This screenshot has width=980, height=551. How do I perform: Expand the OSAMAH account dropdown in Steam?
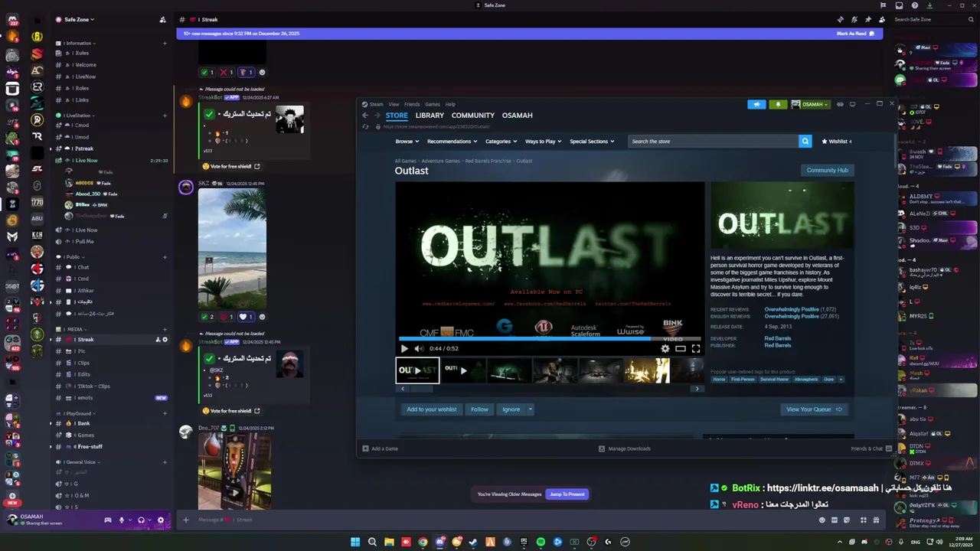point(810,104)
